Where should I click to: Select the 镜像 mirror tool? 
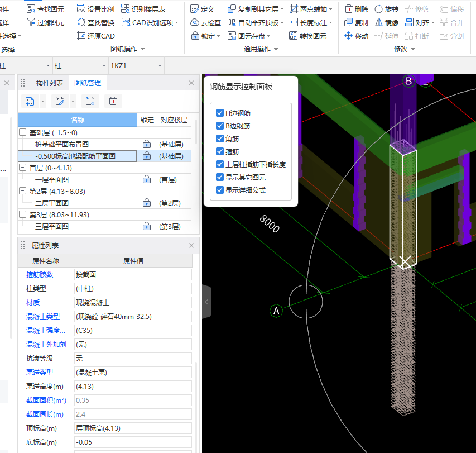click(x=386, y=22)
